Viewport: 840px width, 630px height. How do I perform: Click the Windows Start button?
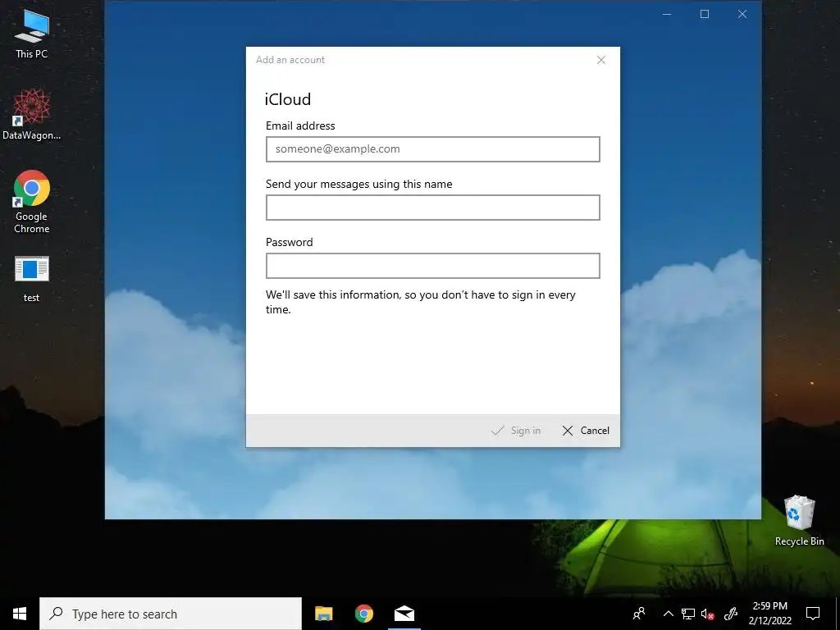click(20, 614)
